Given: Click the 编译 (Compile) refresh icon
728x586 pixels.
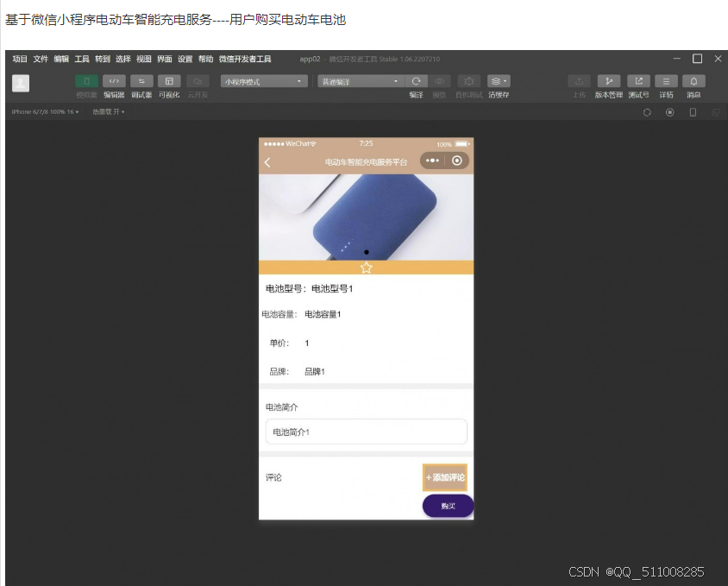Looking at the screenshot, I should (417, 79).
